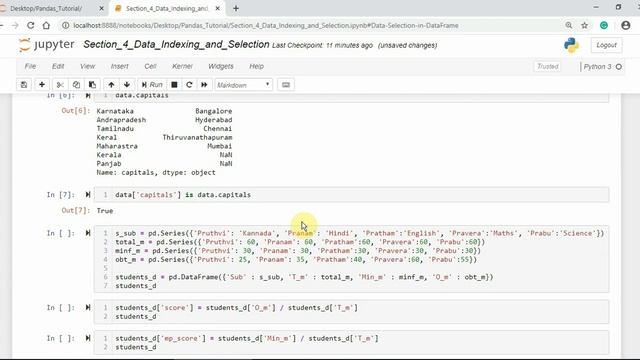
Task: Open cell type dropdown showing Markdown
Action: [243, 85]
